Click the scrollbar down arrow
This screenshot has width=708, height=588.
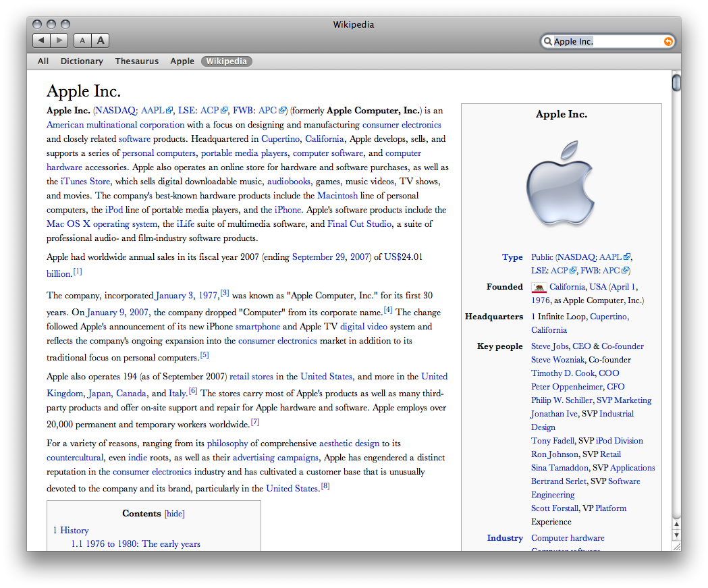[x=676, y=535]
